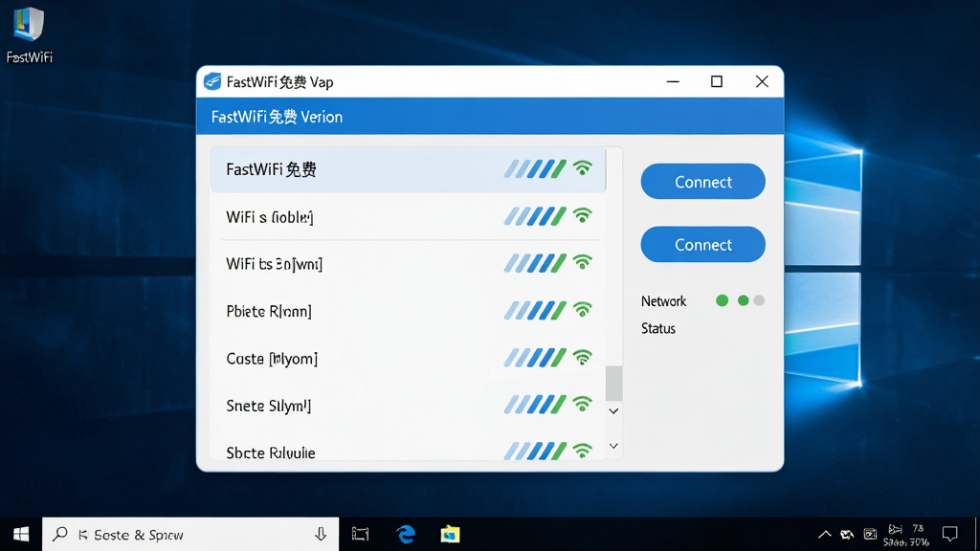Click the grey Network indicator dot
This screenshot has height=551, width=980.
[759, 300]
